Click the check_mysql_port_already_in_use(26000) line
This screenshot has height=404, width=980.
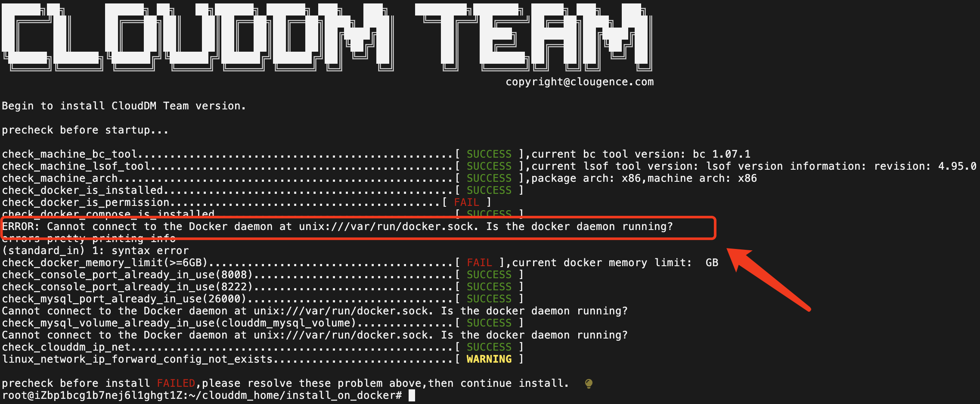[263, 298]
